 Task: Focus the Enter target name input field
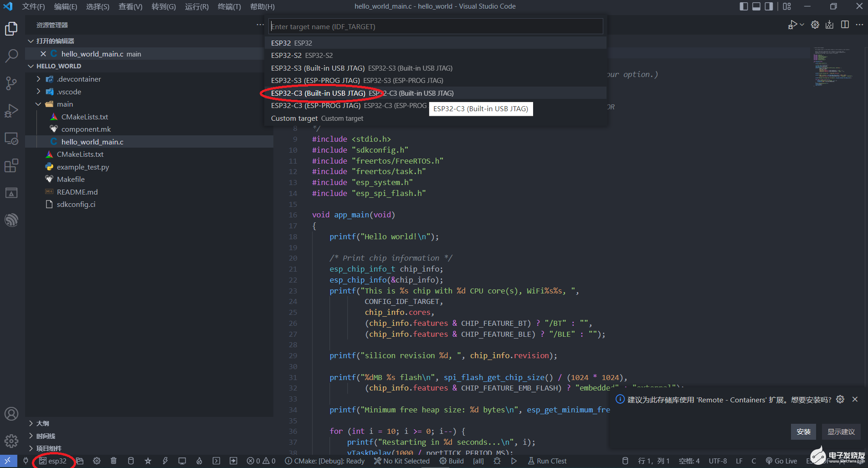pyautogui.click(x=436, y=26)
